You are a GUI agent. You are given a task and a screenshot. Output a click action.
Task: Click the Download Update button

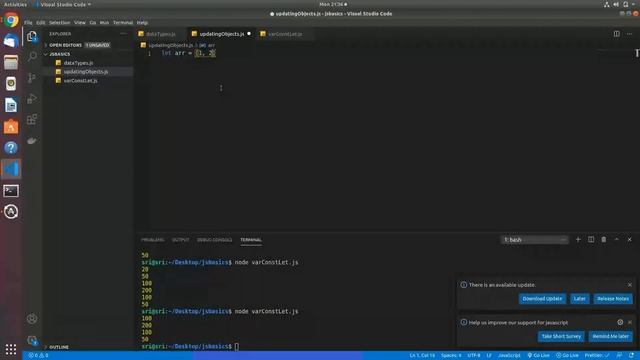tap(542, 299)
